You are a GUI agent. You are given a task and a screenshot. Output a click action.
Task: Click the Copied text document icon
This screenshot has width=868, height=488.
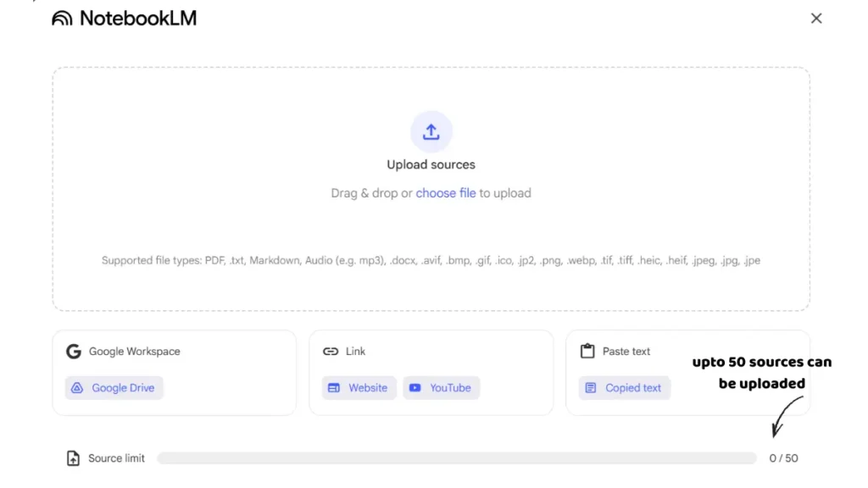[591, 388]
